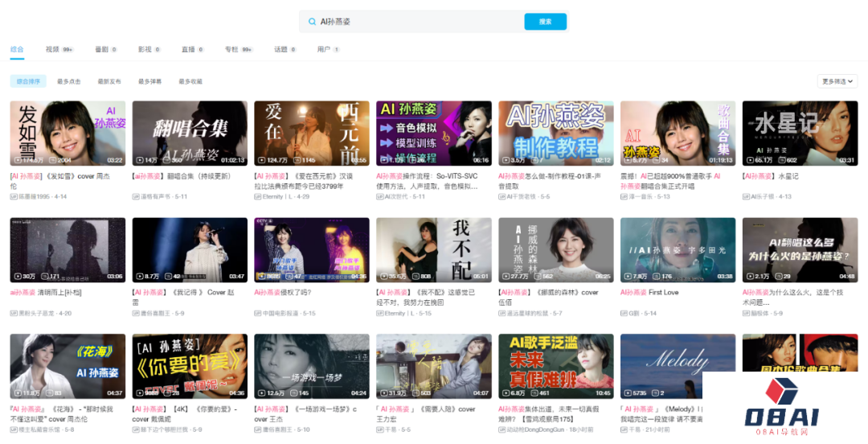Image resolution: width=868 pixels, height=444 pixels.
Task: Click play-count icon on 发如雪 thumbnail
Action: pos(17,160)
